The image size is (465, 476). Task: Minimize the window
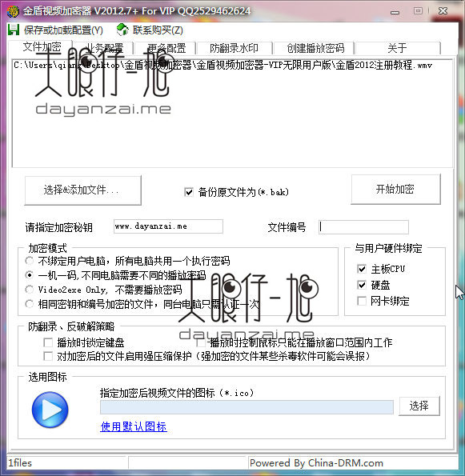point(395,12)
